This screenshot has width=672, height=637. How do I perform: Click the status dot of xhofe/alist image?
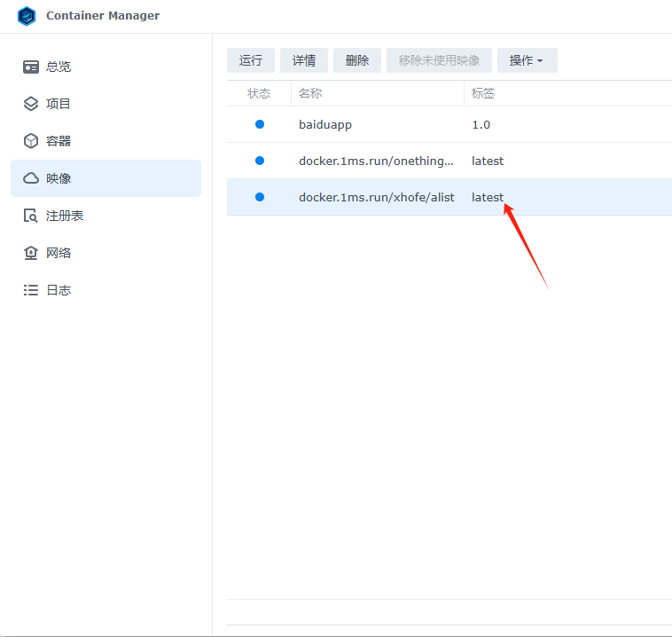tap(260, 197)
